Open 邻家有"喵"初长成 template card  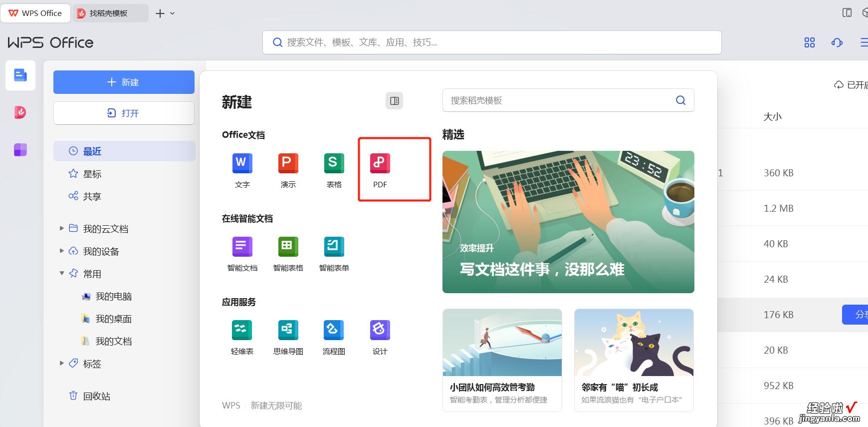click(634, 360)
